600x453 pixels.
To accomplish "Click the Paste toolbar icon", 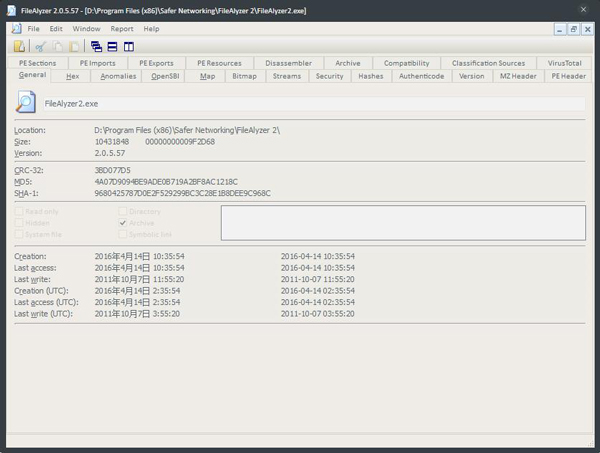I will tap(74, 47).
